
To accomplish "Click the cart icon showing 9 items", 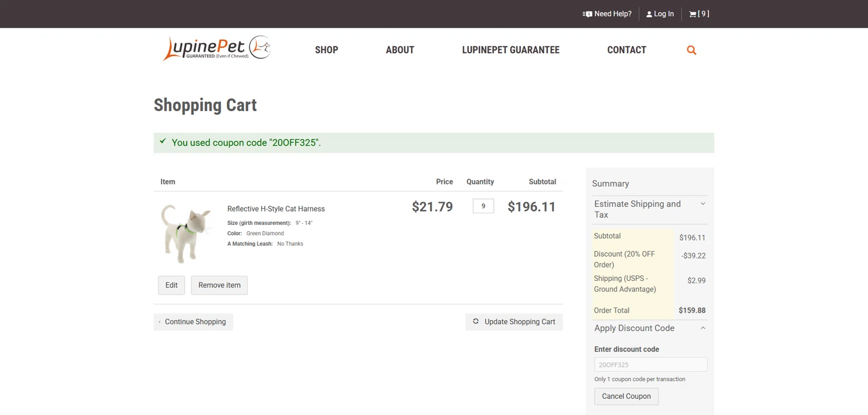I will tap(699, 14).
